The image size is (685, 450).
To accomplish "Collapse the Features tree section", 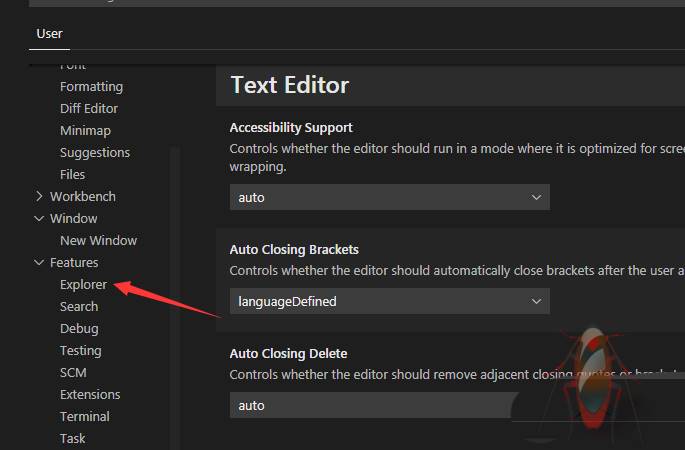I will 40,263.
